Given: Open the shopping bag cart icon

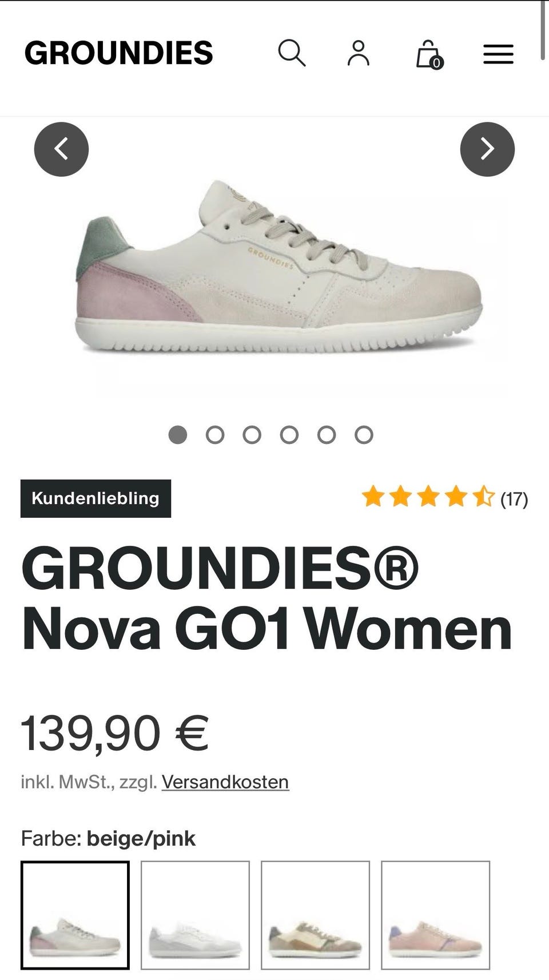Looking at the screenshot, I should [429, 54].
